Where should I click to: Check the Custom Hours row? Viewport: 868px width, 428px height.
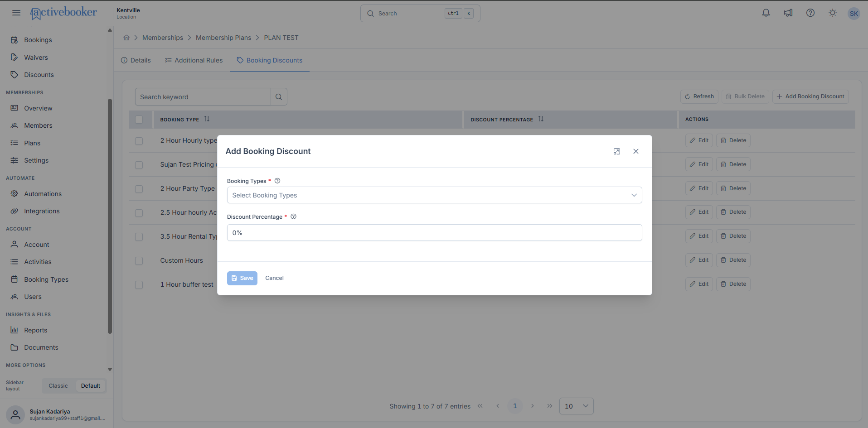click(139, 261)
